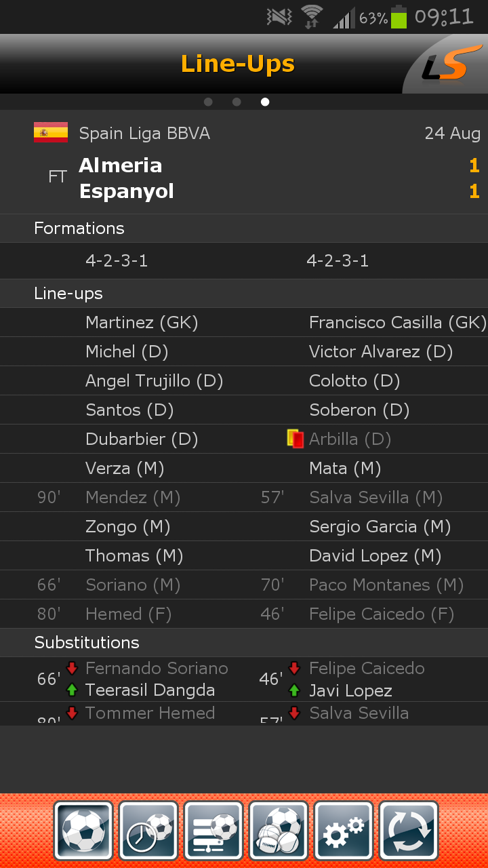Image resolution: width=488 pixels, height=868 pixels.
Task: Select the Almeria team name
Action: pyautogui.click(x=121, y=165)
